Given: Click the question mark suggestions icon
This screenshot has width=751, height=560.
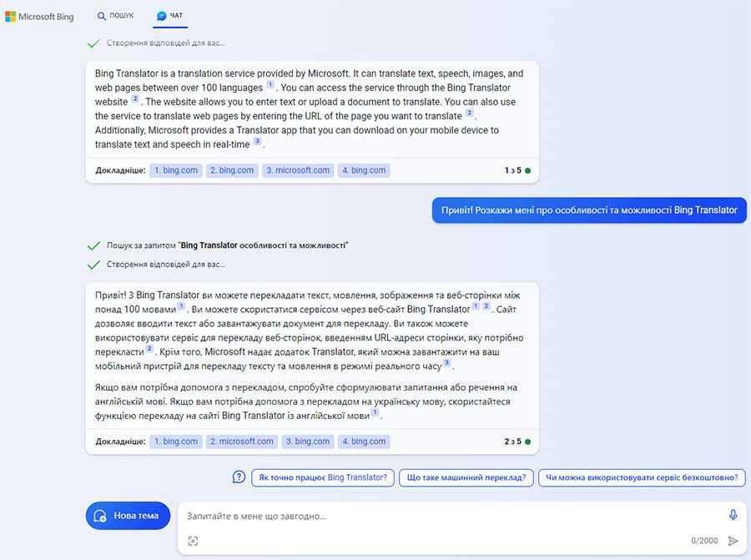Looking at the screenshot, I should (x=239, y=477).
